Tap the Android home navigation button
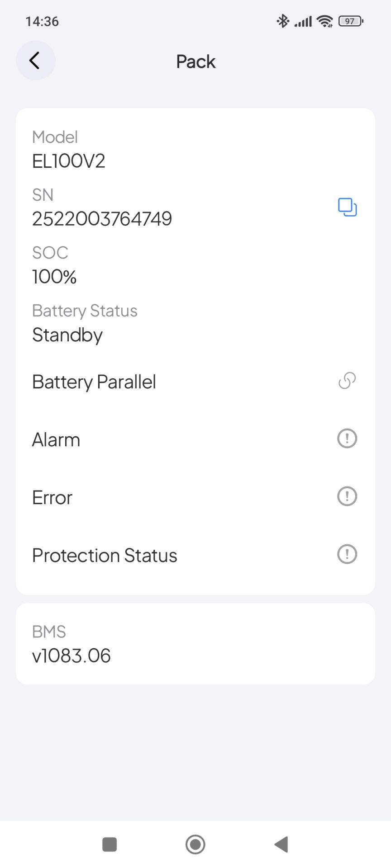 (x=195, y=844)
